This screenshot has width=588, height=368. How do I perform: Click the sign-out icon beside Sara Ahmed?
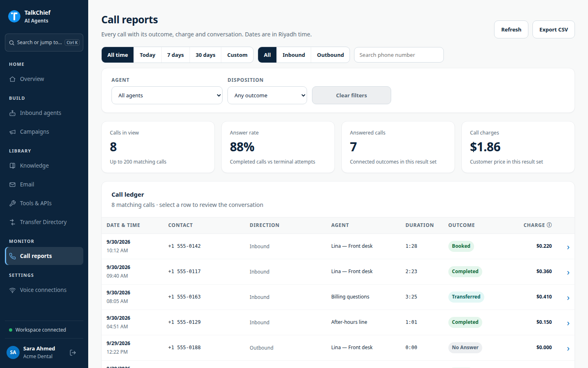point(73,352)
